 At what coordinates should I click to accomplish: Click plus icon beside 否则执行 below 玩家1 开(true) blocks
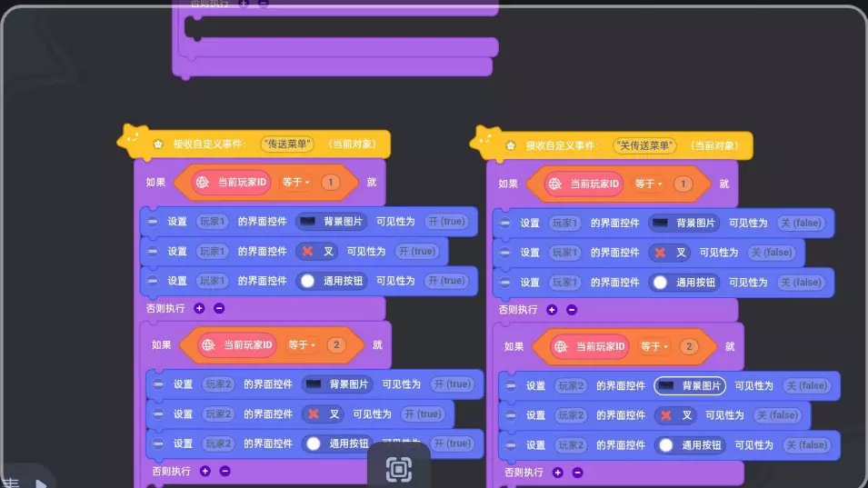pos(199,308)
